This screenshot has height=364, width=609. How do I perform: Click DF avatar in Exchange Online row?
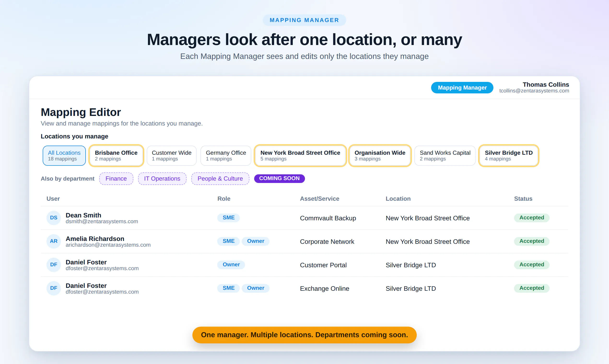[53, 288]
